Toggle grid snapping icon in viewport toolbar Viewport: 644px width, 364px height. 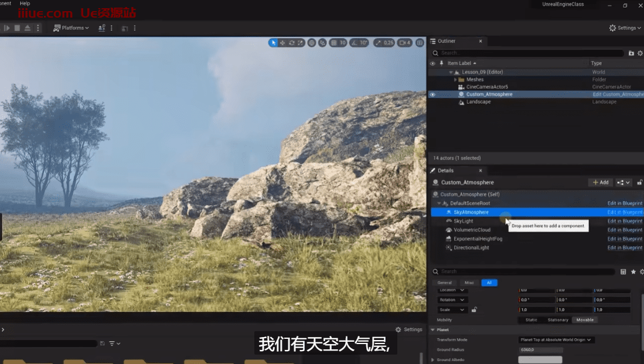pos(333,43)
